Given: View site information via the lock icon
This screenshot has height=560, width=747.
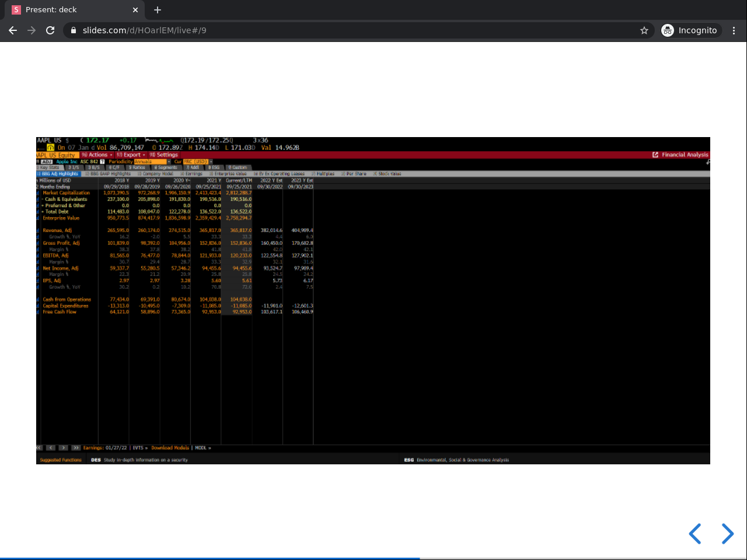Looking at the screenshot, I should click(74, 30).
